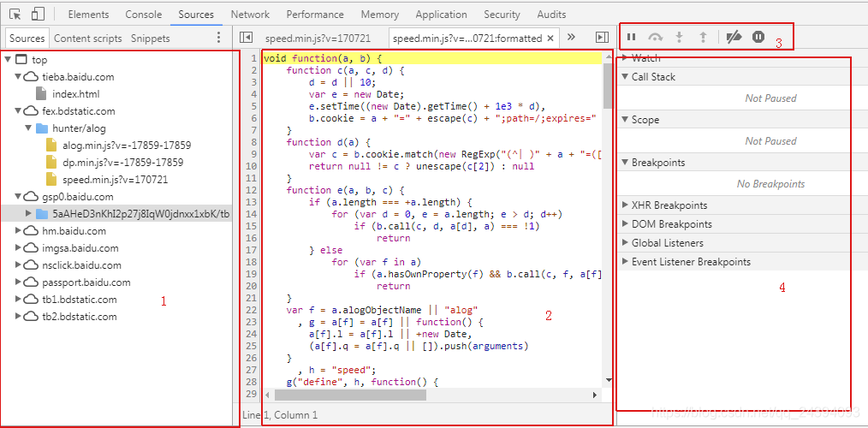Open the more tabs chevron
The width and height of the screenshot is (868, 428).
pyautogui.click(x=572, y=37)
